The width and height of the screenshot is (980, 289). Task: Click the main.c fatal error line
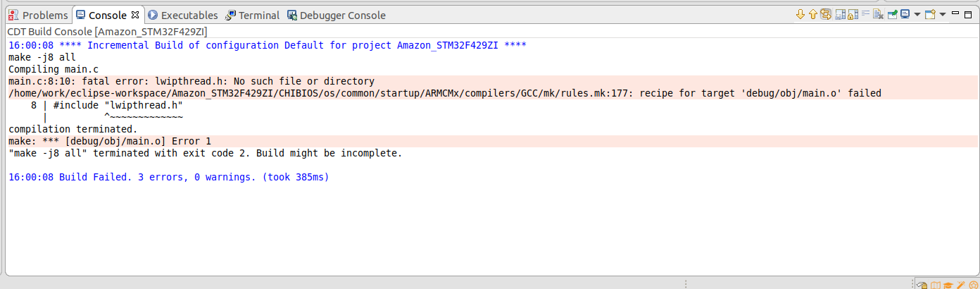[191, 82]
